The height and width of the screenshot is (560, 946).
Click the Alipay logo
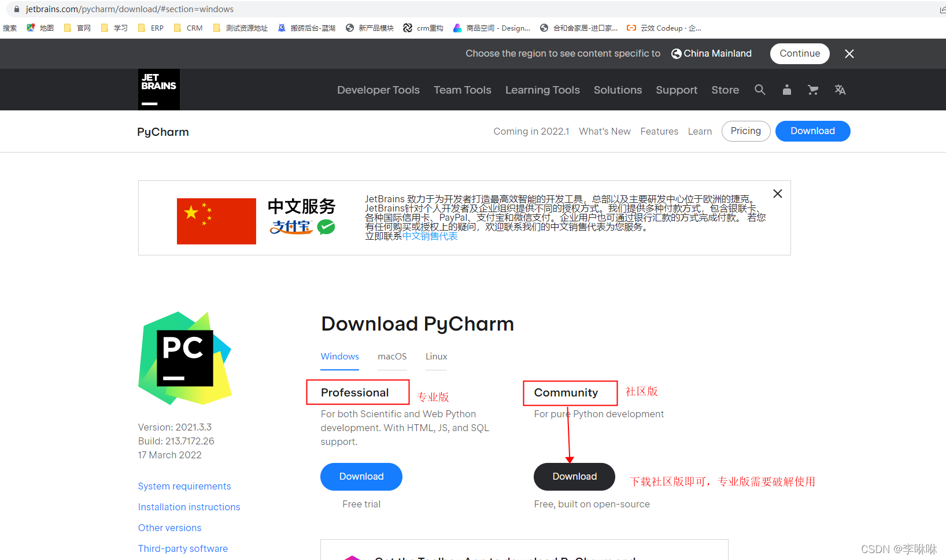click(291, 227)
